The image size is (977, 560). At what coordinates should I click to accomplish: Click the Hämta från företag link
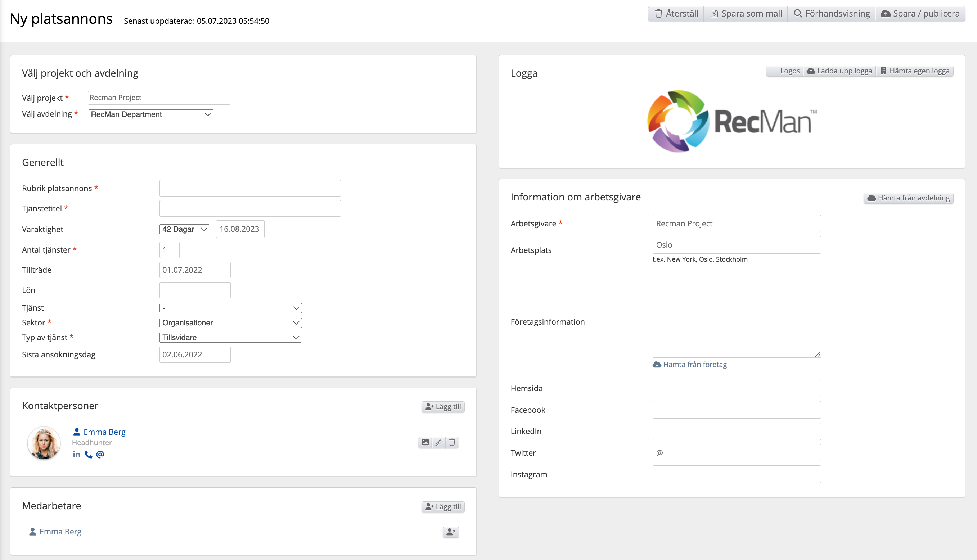690,364
